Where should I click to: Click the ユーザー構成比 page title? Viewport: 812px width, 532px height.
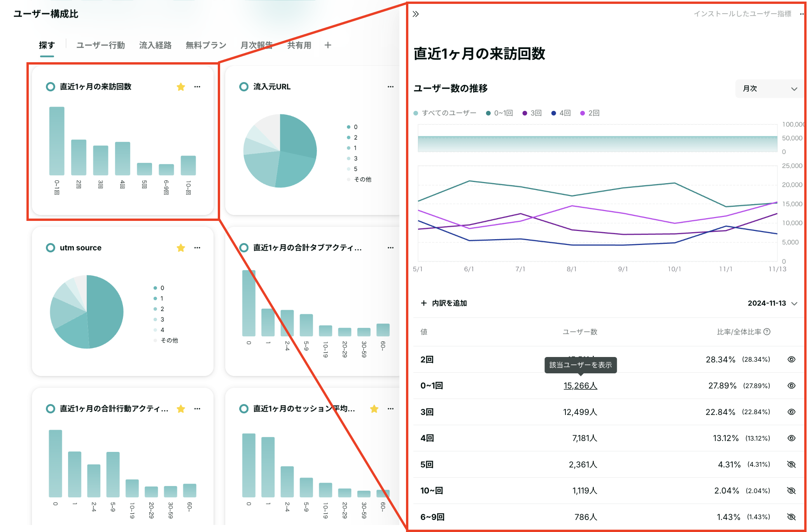click(46, 14)
